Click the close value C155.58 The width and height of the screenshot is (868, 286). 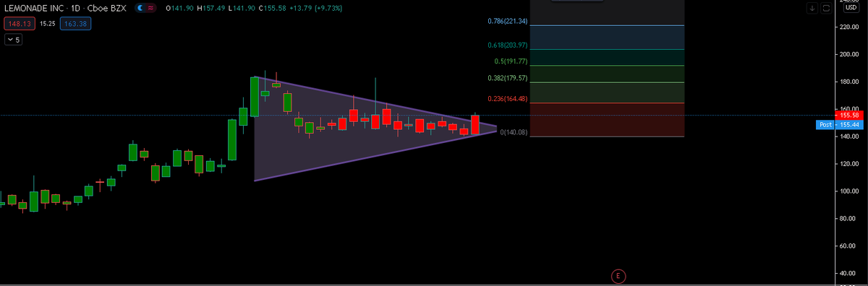[x=272, y=8]
